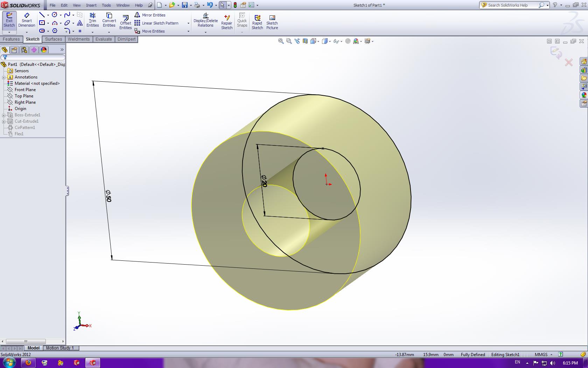Switch to PropertyManager panel tab
588x368 pixels.
[x=14, y=50]
